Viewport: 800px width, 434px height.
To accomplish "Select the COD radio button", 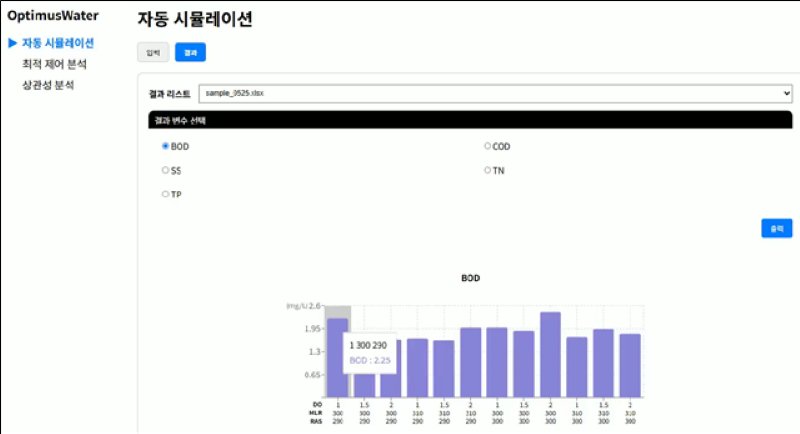I will (x=488, y=146).
